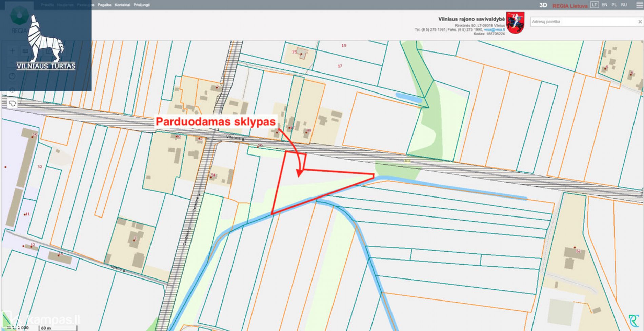
Task: Switch language to EN
Action: [x=604, y=5]
